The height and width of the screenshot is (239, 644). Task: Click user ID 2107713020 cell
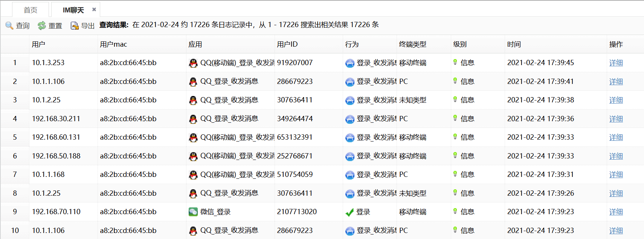297,212
